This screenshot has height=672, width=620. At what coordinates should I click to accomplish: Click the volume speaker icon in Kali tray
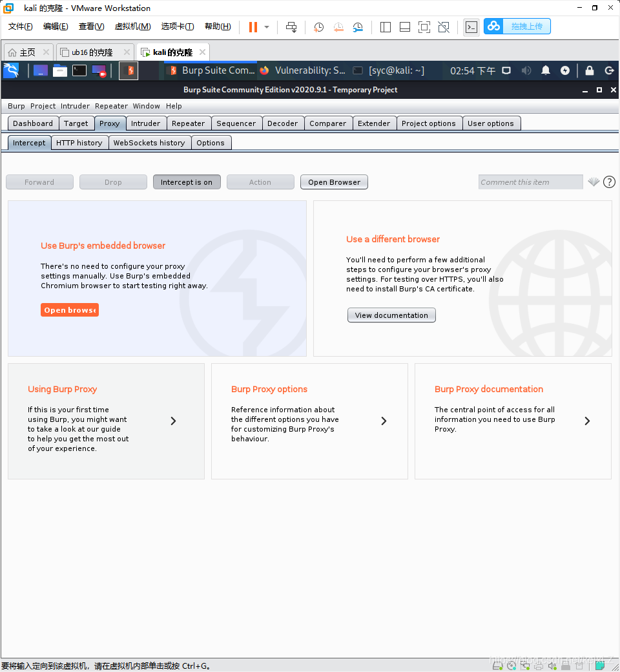[526, 70]
